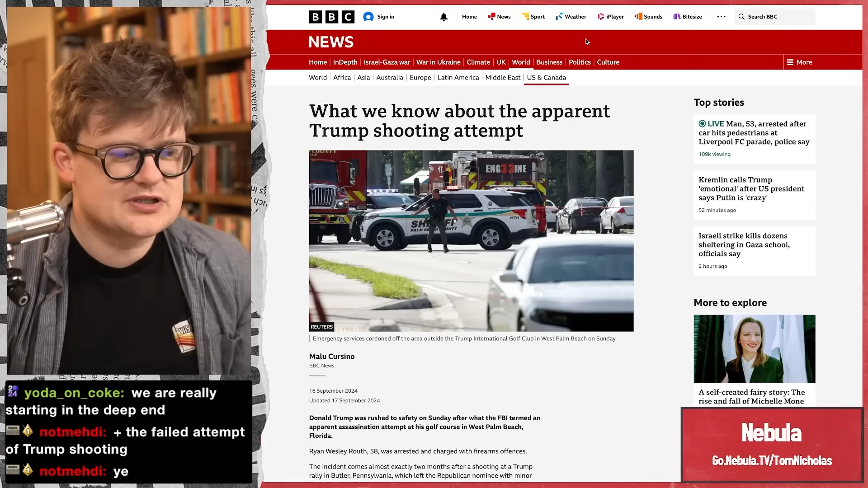This screenshot has height=488, width=868.
Task: Open the notifications bell
Action: tap(443, 17)
